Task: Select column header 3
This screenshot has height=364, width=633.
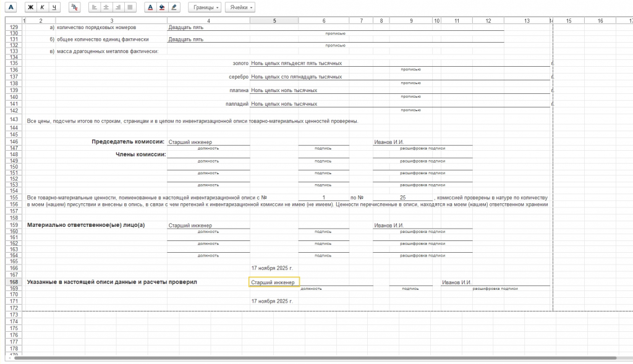Action: pyautogui.click(x=111, y=20)
